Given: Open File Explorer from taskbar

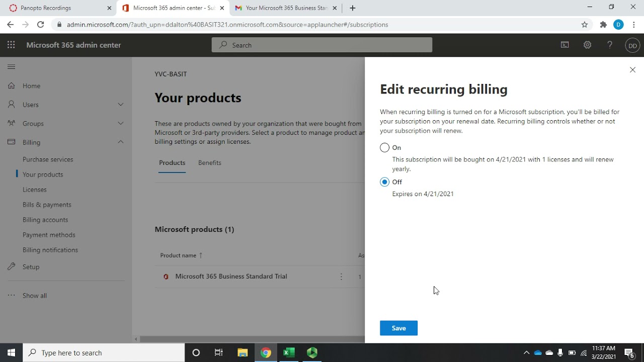Looking at the screenshot, I should pos(243,352).
